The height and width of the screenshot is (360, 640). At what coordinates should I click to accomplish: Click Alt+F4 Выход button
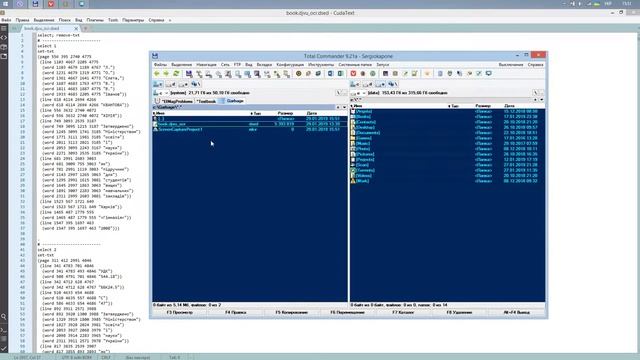click(516, 313)
